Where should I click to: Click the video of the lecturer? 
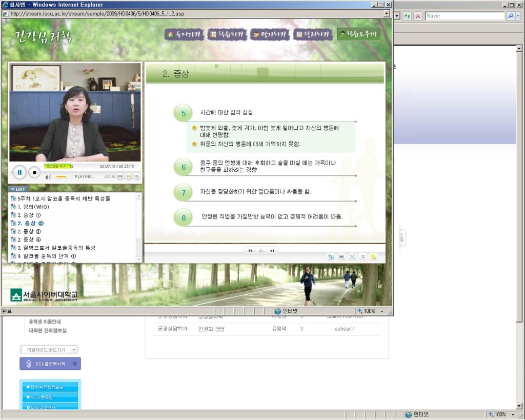pyautogui.click(x=75, y=112)
